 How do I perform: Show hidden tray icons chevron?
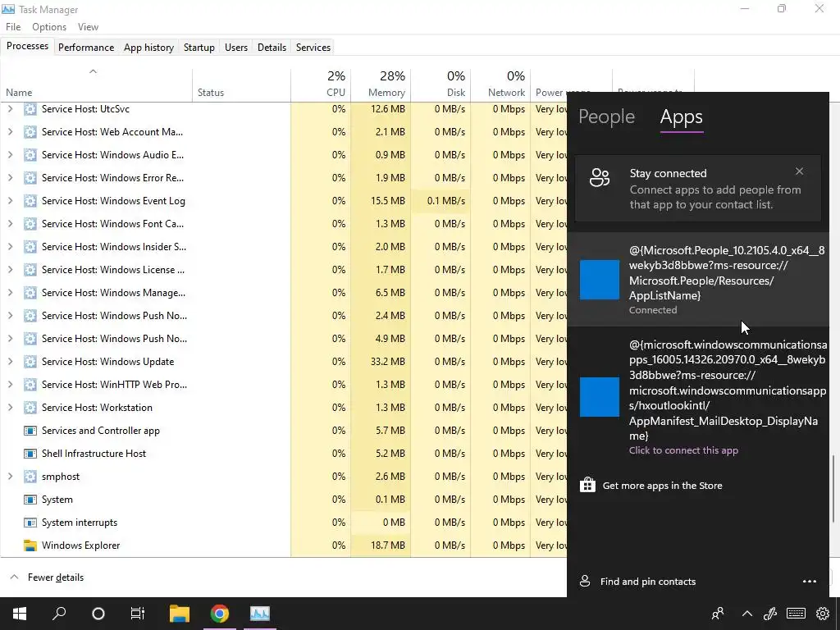(x=746, y=614)
